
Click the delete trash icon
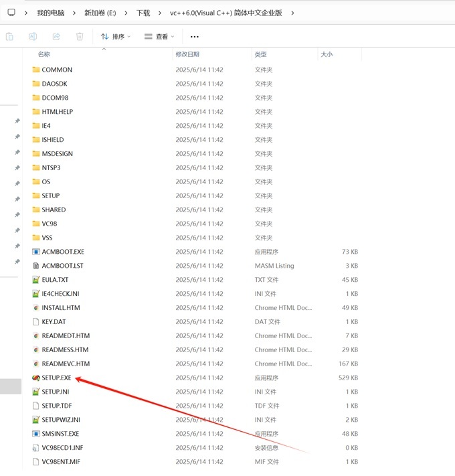pos(80,37)
